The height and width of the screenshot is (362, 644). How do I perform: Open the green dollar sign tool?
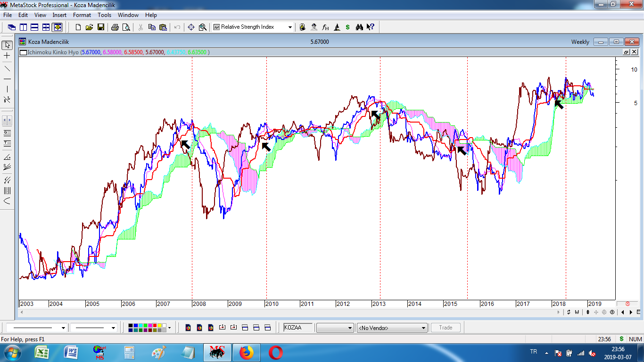pyautogui.click(x=348, y=27)
